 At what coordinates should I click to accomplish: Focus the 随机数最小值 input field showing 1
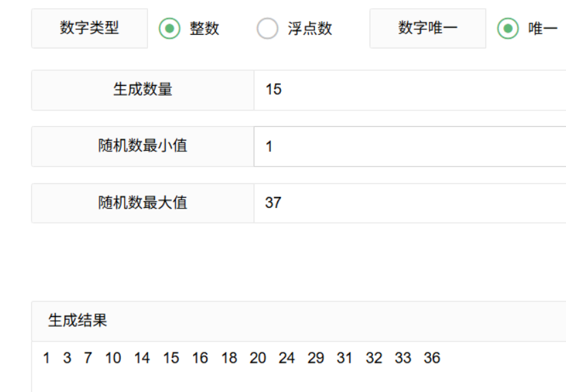[x=410, y=147]
